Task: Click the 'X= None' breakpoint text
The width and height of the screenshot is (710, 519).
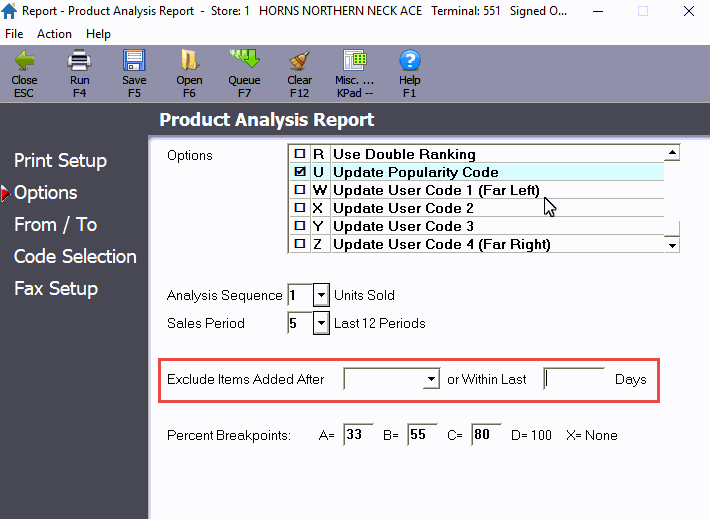Action: pos(592,435)
